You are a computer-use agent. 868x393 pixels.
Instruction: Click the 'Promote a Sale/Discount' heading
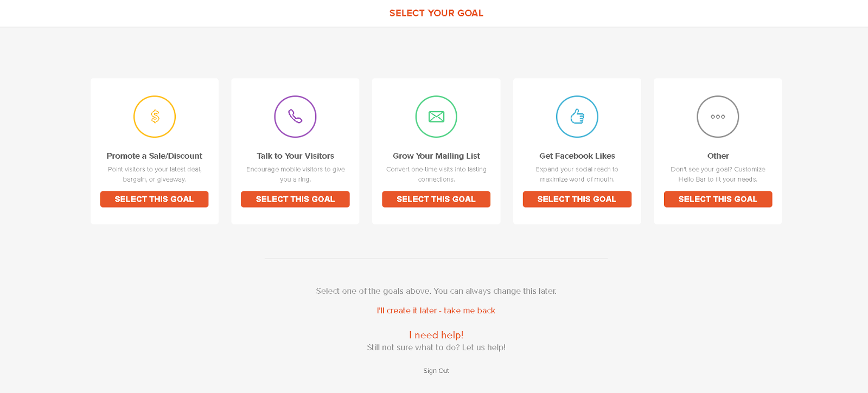(x=155, y=156)
